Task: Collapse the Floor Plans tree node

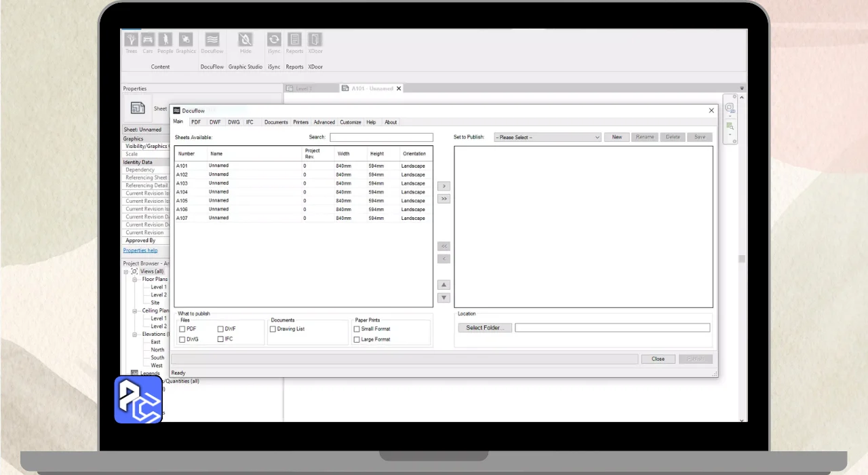Action: coord(134,280)
